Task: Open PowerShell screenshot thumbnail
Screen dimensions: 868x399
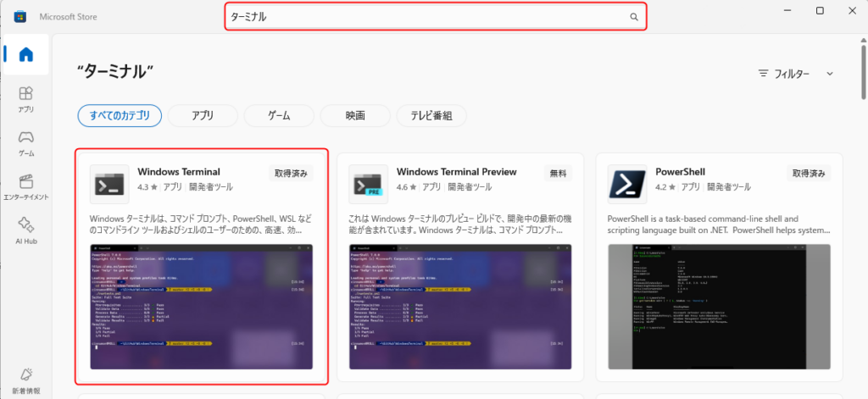Action: (x=719, y=307)
